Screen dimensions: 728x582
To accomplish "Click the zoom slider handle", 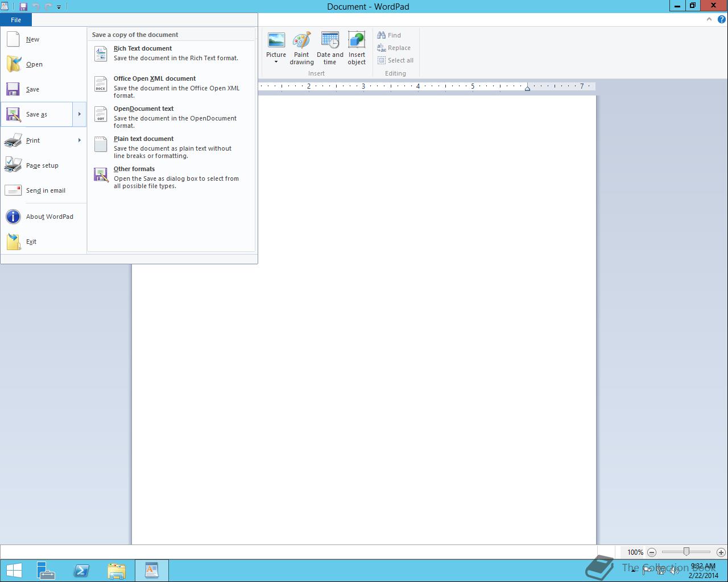I will point(686,552).
